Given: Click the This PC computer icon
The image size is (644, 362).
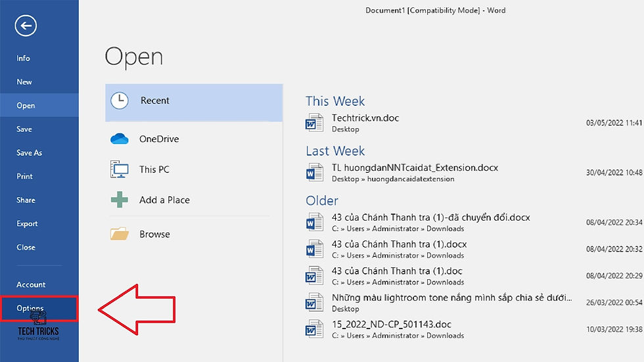Looking at the screenshot, I should point(120,169).
